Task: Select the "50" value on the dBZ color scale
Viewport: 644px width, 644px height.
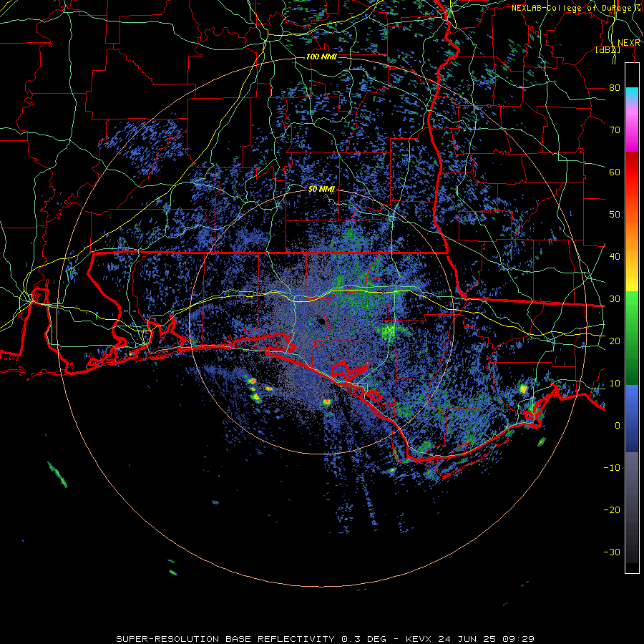Action: pyautogui.click(x=615, y=215)
